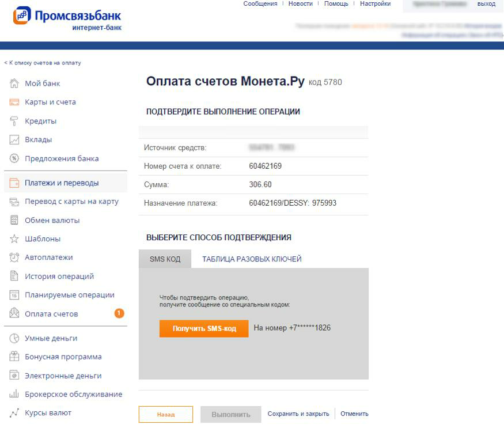This screenshot has height=428, width=504.
Task: Click invoice number value 60462169
Action: tap(265, 166)
